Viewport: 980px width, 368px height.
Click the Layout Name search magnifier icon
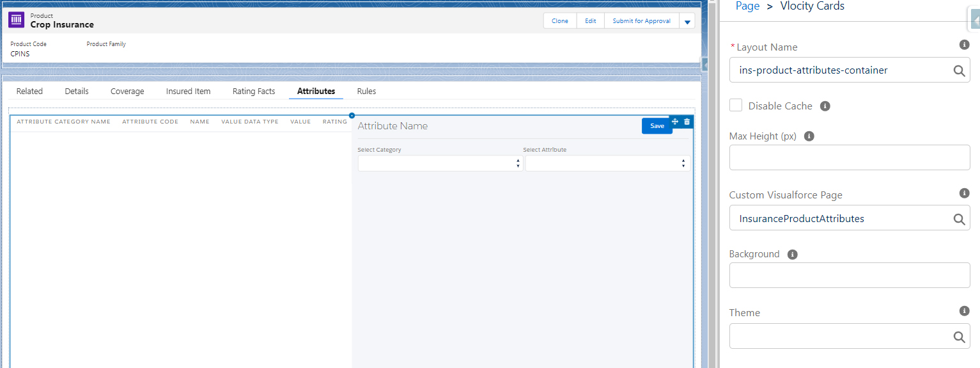(959, 70)
